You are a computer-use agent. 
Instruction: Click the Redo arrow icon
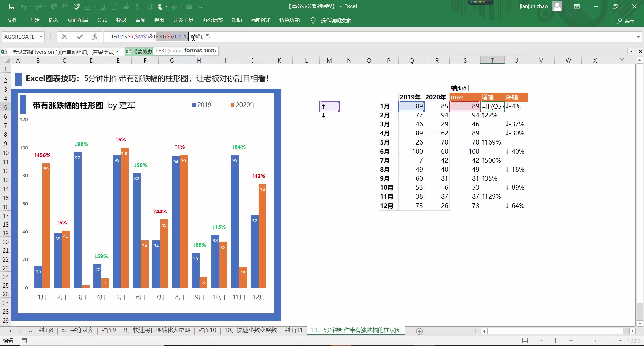pyautogui.click(x=39, y=7)
